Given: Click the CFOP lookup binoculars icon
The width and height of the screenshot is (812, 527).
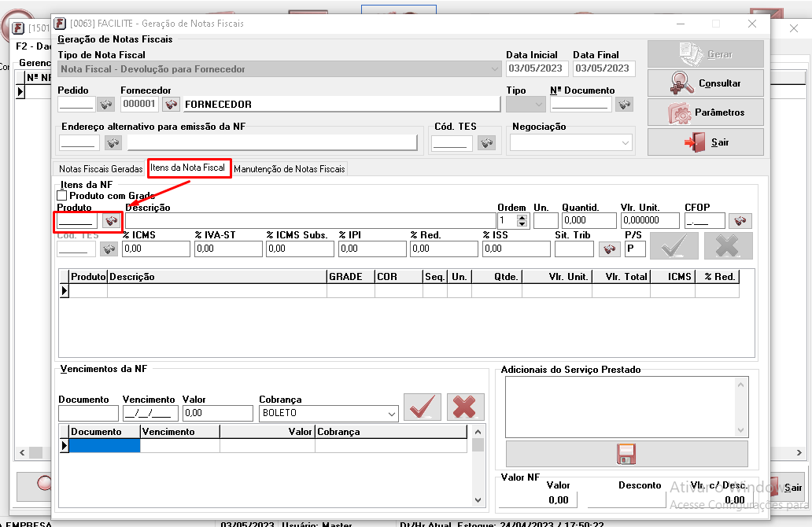Looking at the screenshot, I should tap(740, 221).
